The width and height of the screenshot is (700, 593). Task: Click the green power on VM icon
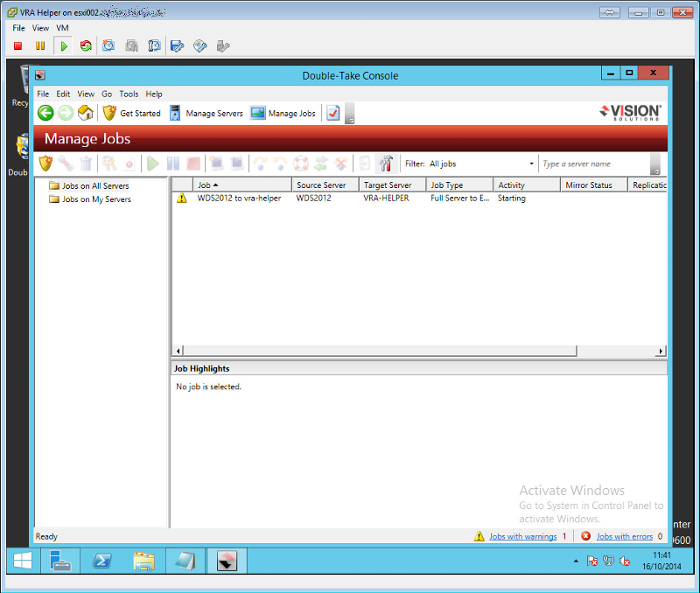tap(64, 46)
